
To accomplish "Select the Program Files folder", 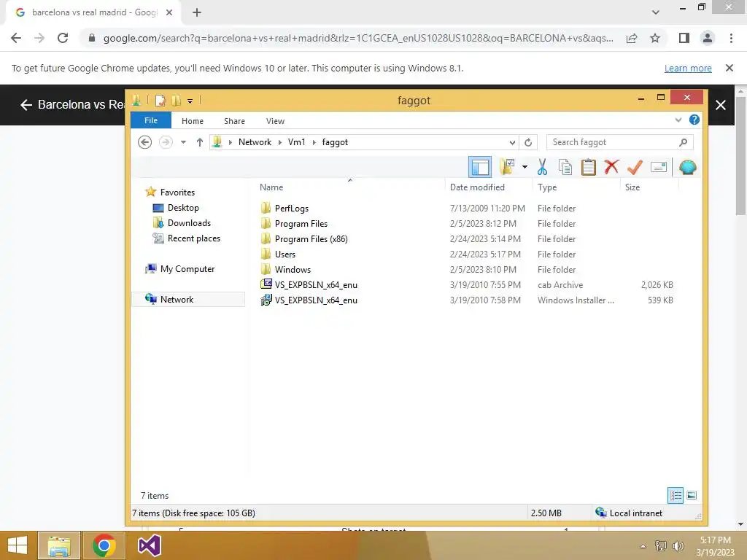I will point(294,223).
